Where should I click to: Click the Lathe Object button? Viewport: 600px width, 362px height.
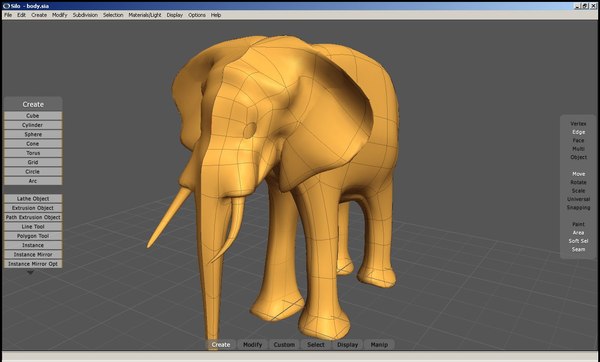(x=33, y=199)
